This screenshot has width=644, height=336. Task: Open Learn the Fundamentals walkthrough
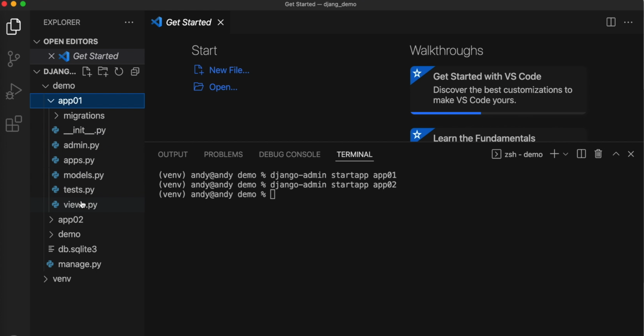498,135
